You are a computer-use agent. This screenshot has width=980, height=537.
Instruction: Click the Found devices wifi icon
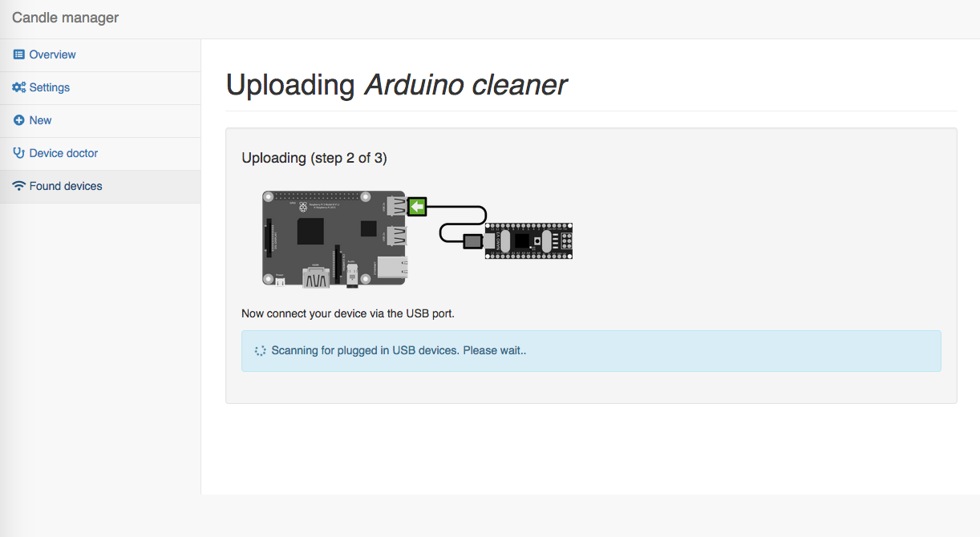pyautogui.click(x=19, y=186)
